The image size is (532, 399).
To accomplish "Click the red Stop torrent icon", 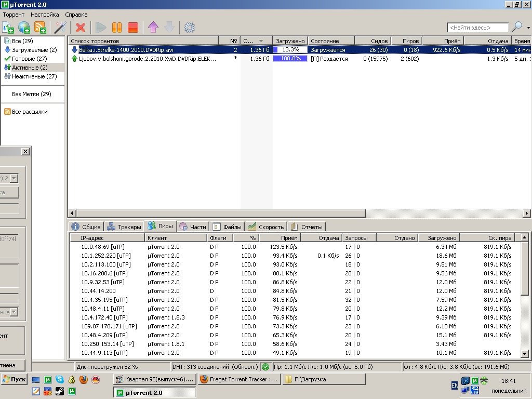I will 133,28.
